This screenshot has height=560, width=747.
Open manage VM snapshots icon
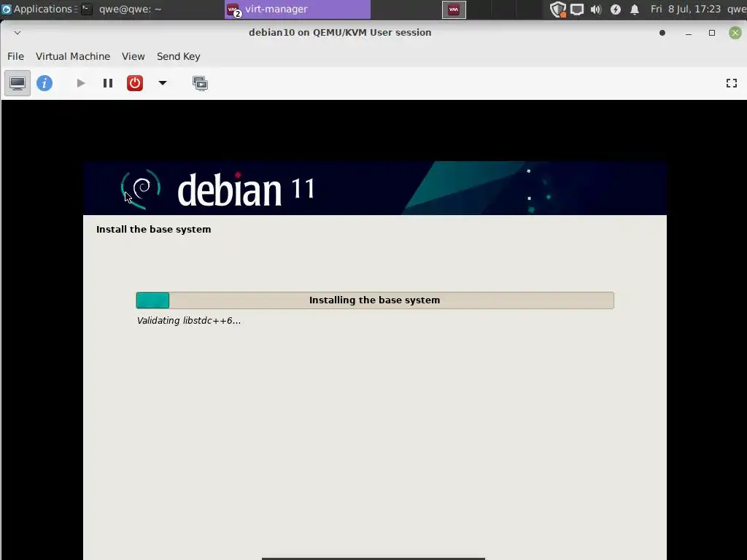pos(200,83)
